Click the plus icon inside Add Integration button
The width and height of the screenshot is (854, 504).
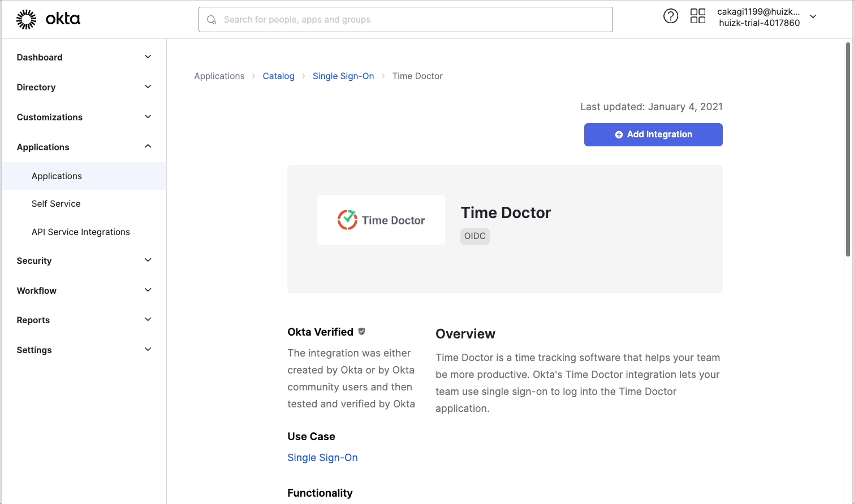619,134
